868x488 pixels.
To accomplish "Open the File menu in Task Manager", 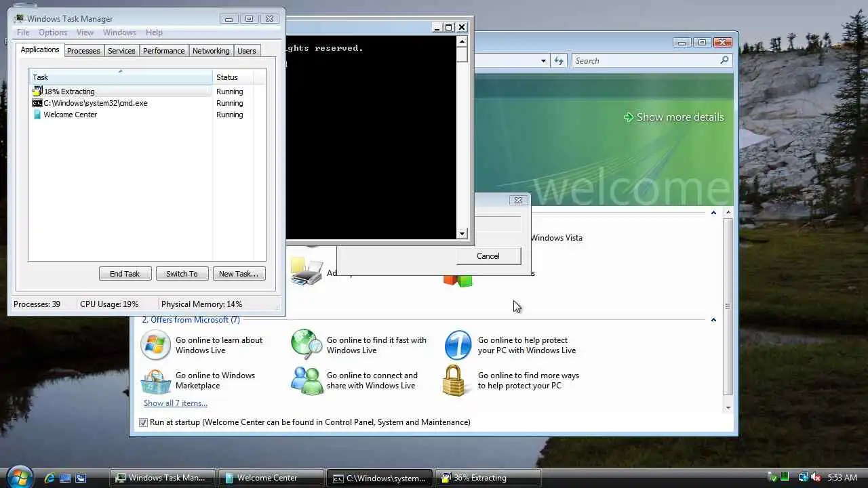I will [x=23, y=33].
